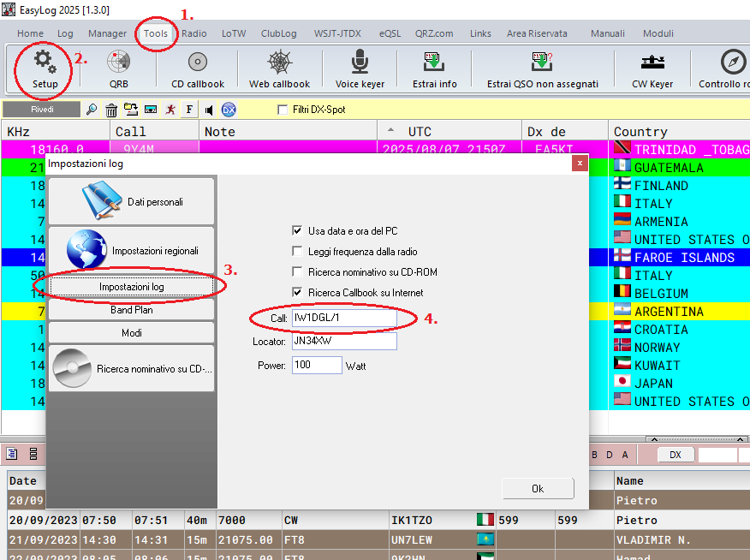Confirm settings with the Ok button
Image resolution: width=750 pixels, height=560 pixels.
tap(538, 488)
